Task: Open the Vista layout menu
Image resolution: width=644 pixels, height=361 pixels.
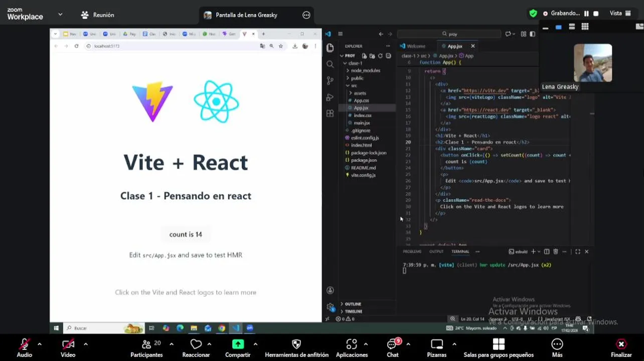Action: pyautogui.click(x=619, y=14)
